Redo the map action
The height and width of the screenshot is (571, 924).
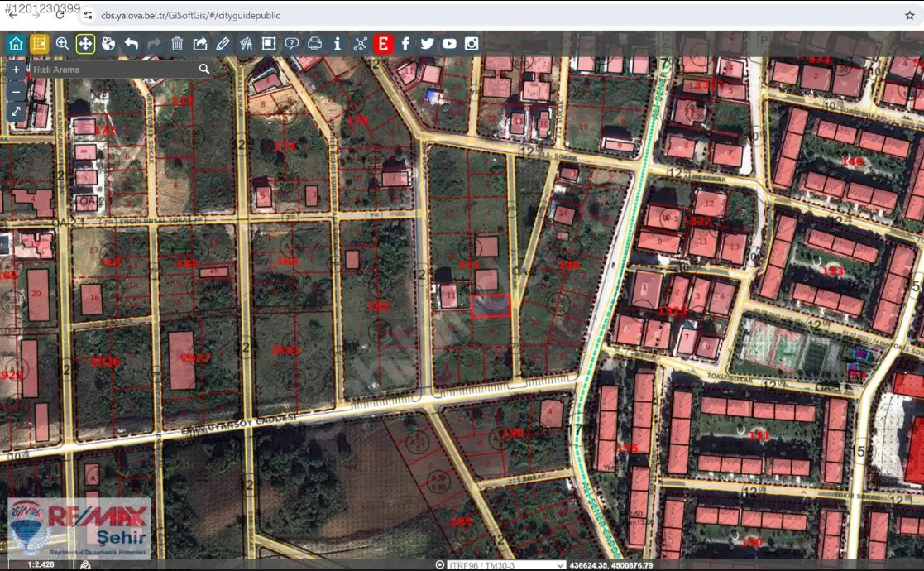pyautogui.click(x=154, y=44)
